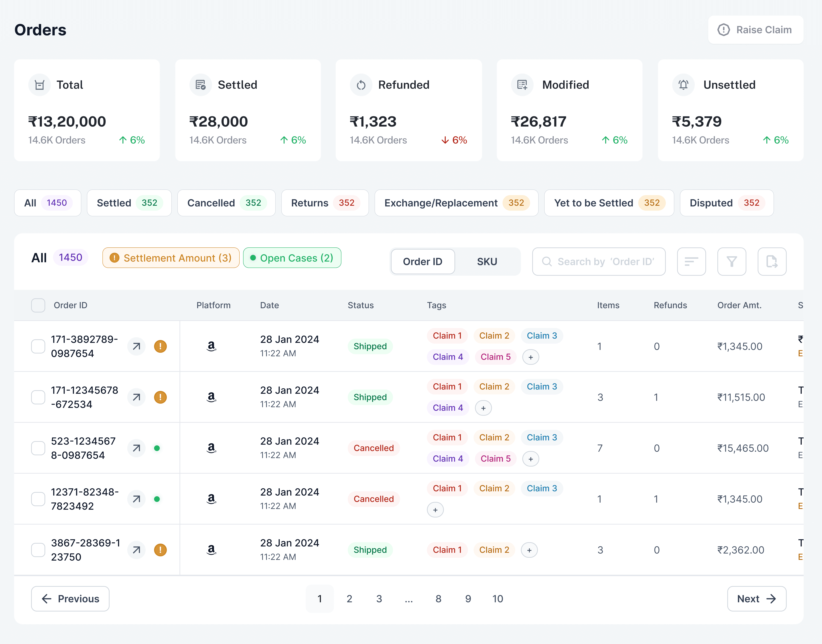Viewport: 822px width, 644px height.
Task: Select the SKU search mode tab
Action: (487, 261)
